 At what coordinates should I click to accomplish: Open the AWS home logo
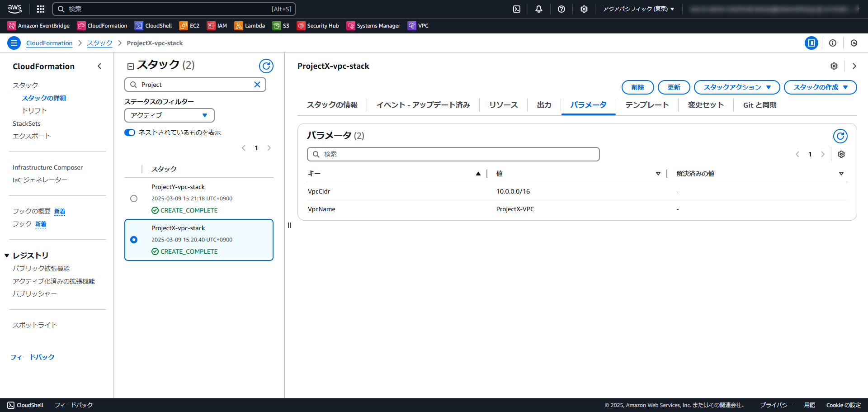pos(14,9)
